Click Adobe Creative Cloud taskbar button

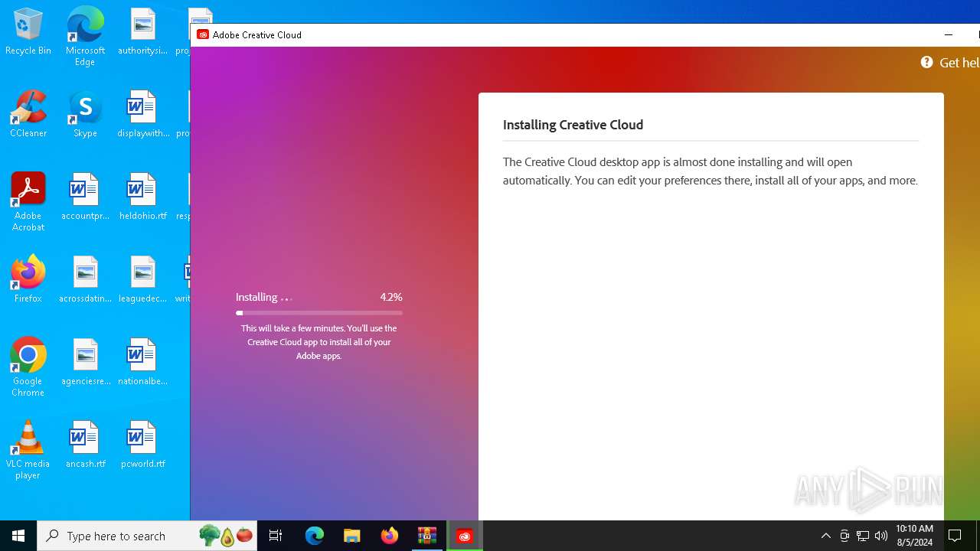[x=465, y=536]
